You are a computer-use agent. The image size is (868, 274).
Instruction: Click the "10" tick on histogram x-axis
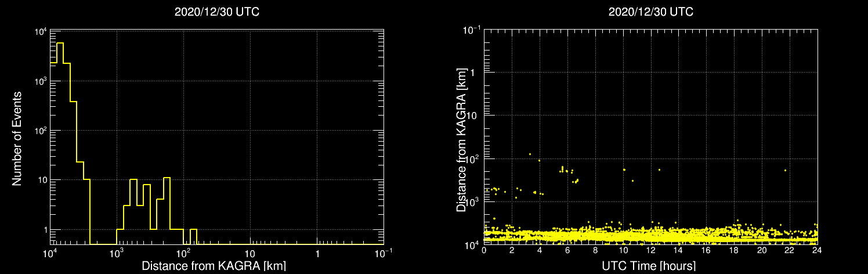250,254
